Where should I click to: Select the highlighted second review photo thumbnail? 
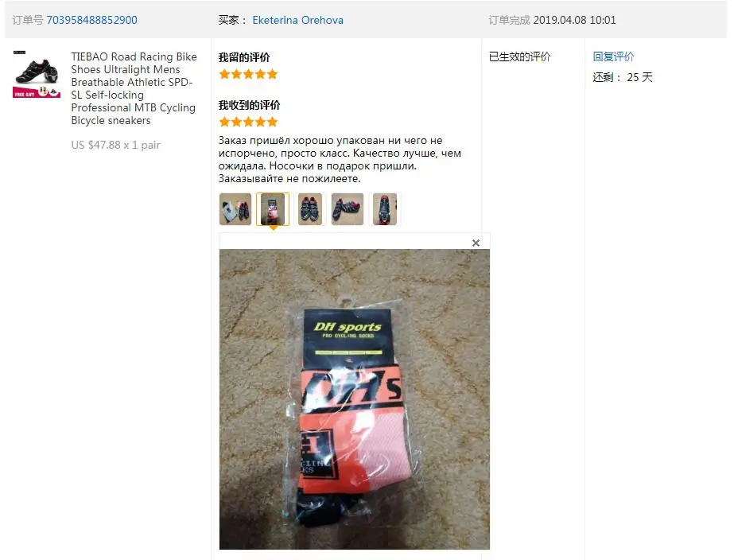(x=273, y=209)
